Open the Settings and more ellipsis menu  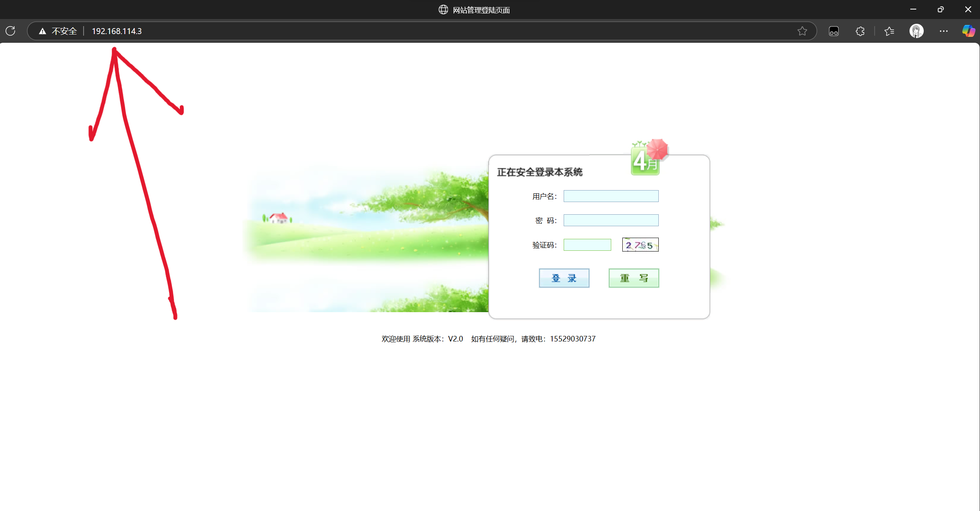[944, 31]
